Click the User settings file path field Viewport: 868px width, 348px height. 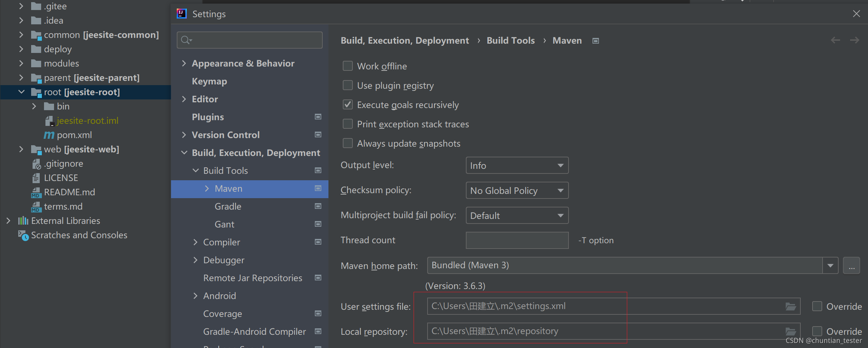pyautogui.click(x=614, y=306)
